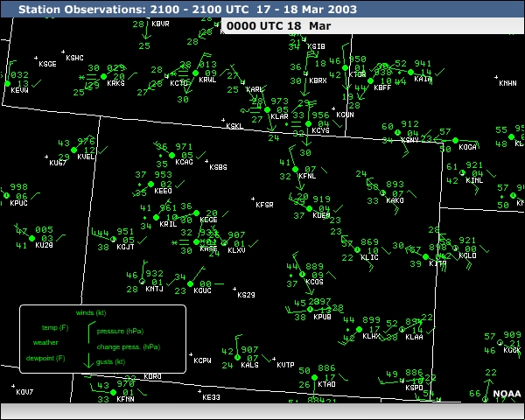This screenshot has height=420, width=525.
Task: Click the 0000 UTC 18 Mar time label
Action: [x=278, y=25]
